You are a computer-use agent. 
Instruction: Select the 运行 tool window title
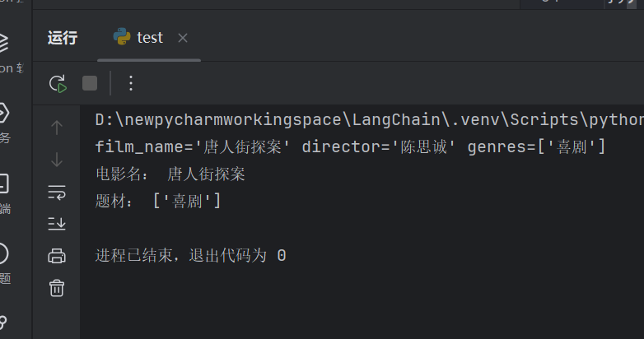(63, 38)
